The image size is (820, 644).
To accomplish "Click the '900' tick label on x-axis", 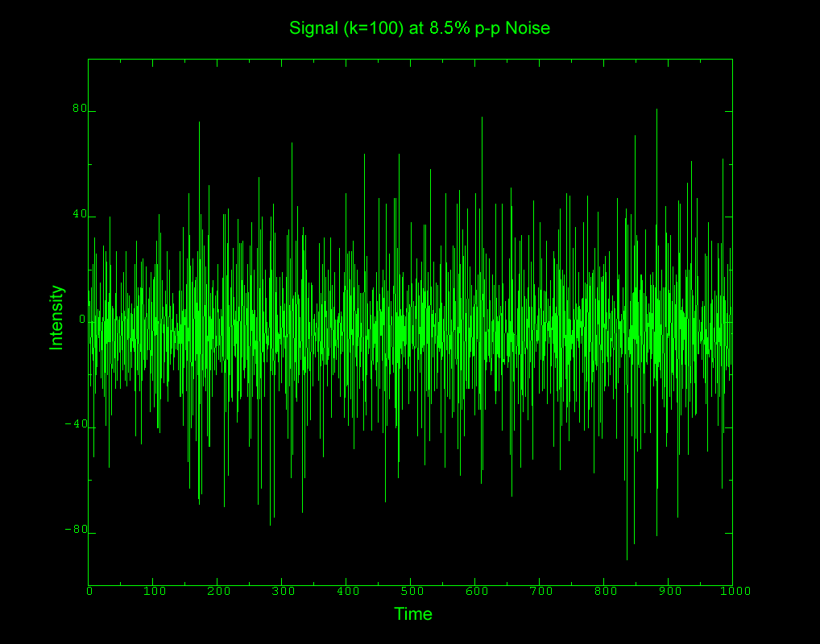I will (x=671, y=589).
